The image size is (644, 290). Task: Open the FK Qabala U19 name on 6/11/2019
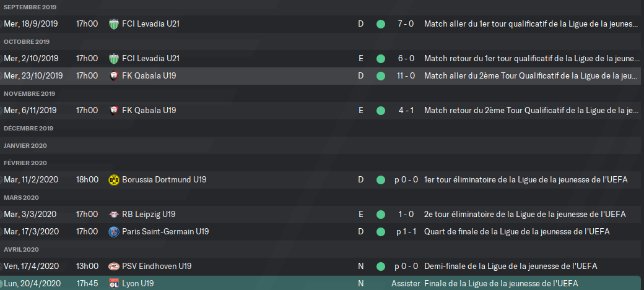coord(149,110)
